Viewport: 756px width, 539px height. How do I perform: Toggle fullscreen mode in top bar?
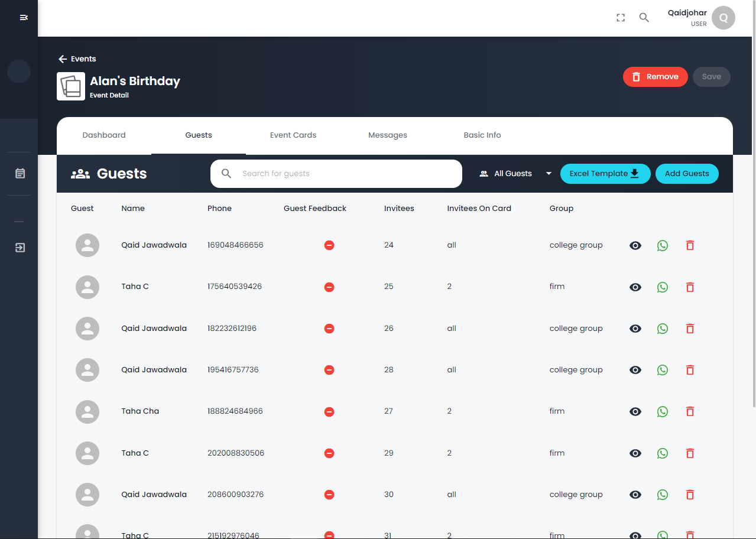click(621, 18)
